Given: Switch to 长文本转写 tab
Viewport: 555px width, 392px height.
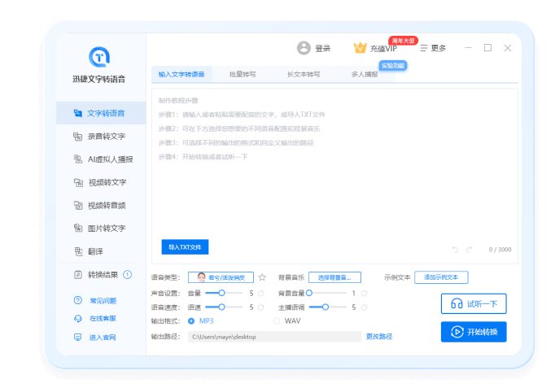Looking at the screenshot, I should coord(304,74).
